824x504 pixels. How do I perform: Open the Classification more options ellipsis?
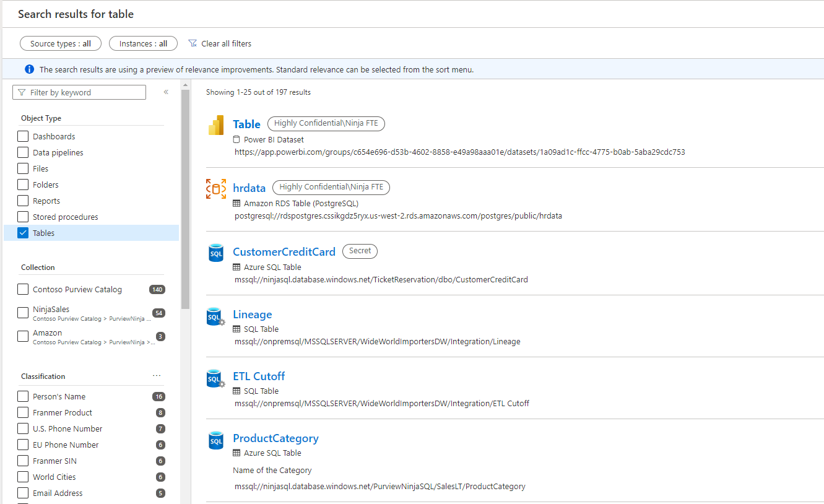157,376
